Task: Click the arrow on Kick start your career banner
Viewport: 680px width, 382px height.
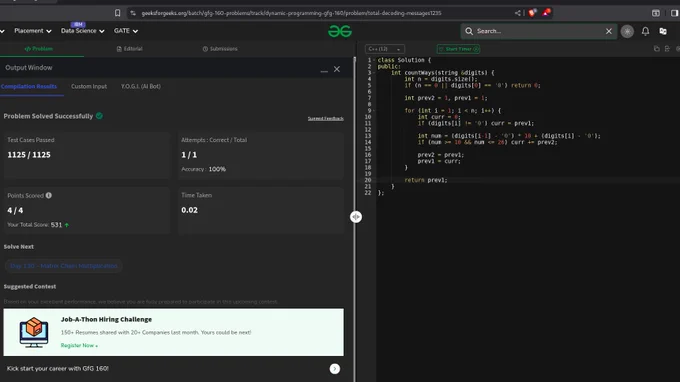Action: (x=335, y=369)
